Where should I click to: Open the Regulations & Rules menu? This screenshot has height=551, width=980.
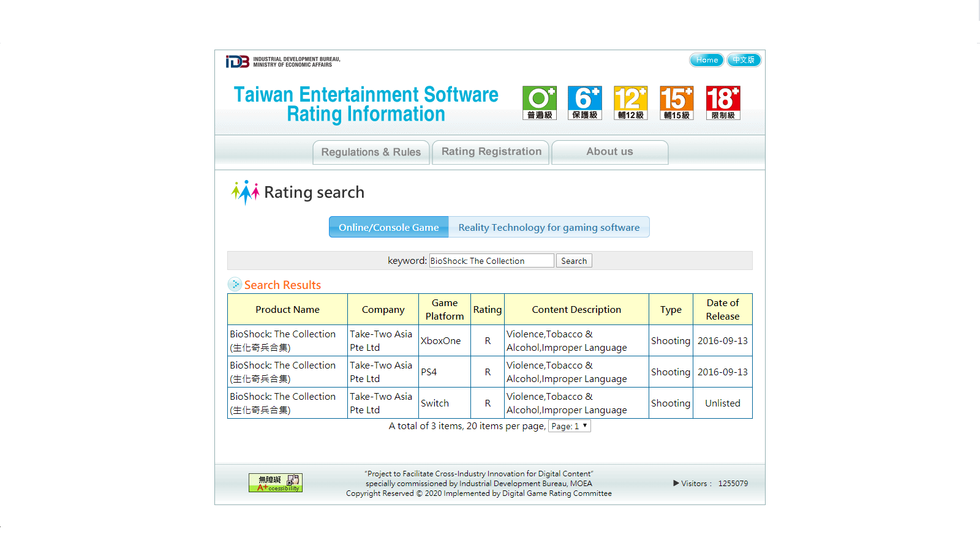371,152
